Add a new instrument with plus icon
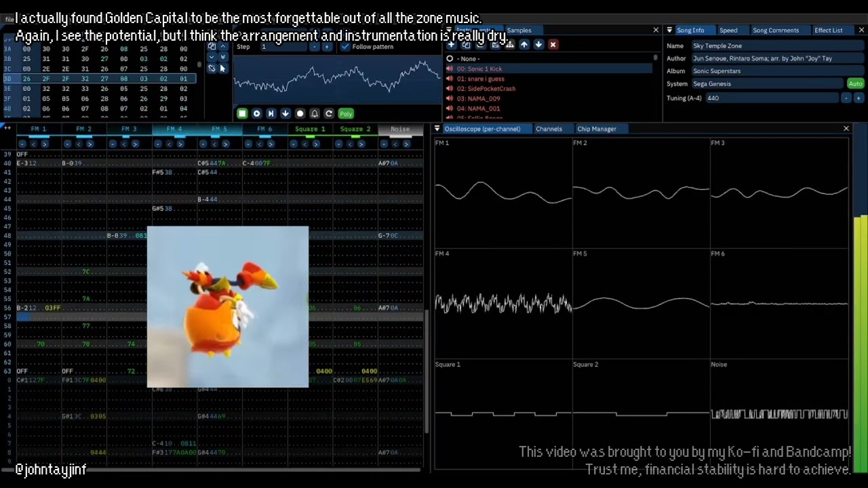The height and width of the screenshot is (488, 868). pos(451,45)
